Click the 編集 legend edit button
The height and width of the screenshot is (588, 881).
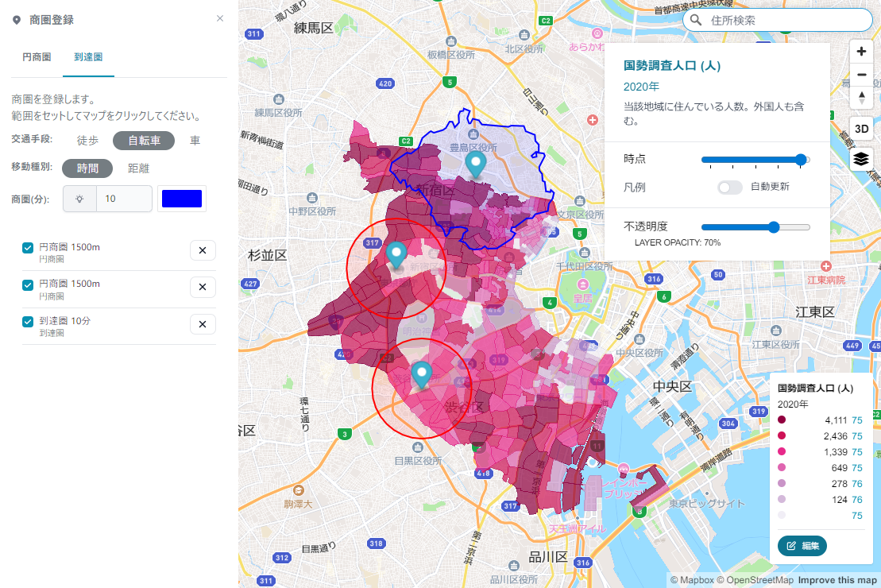(802, 546)
